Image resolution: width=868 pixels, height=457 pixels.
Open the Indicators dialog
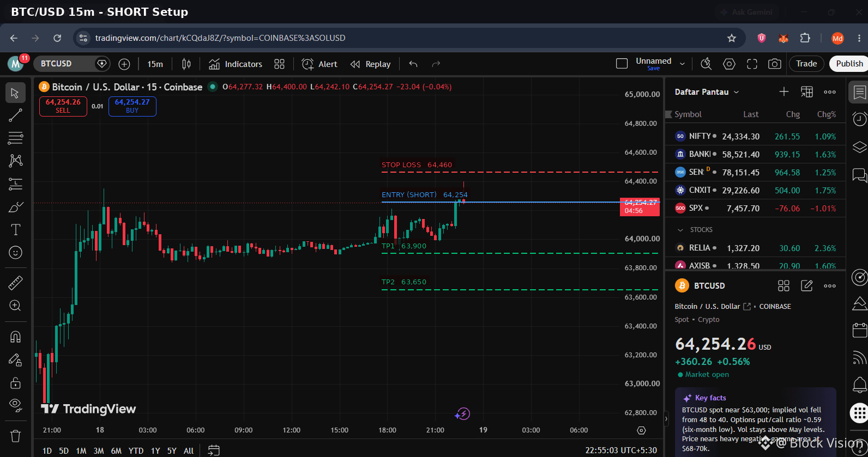pyautogui.click(x=236, y=64)
